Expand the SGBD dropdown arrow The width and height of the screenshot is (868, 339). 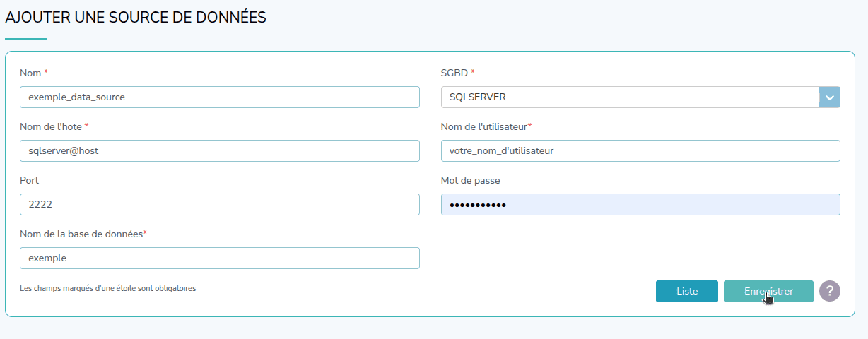[x=829, y=97]
